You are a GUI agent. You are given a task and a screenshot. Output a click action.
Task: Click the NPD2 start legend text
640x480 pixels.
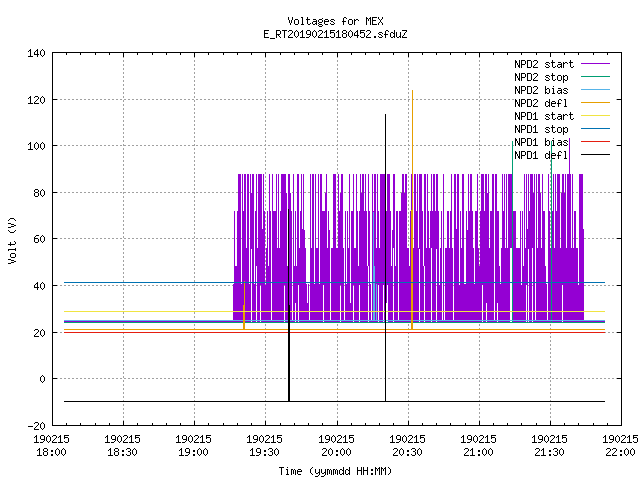point(544,64)
